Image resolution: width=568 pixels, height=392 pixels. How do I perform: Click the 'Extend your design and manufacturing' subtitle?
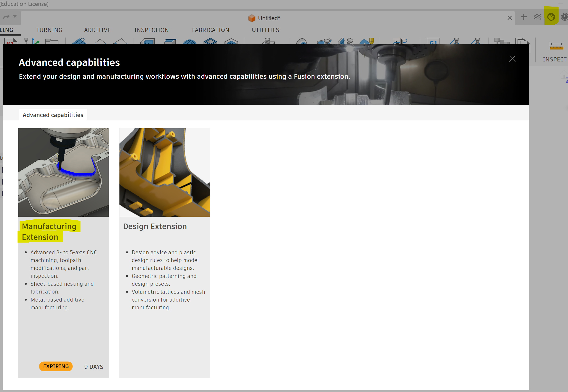(185, 76)
